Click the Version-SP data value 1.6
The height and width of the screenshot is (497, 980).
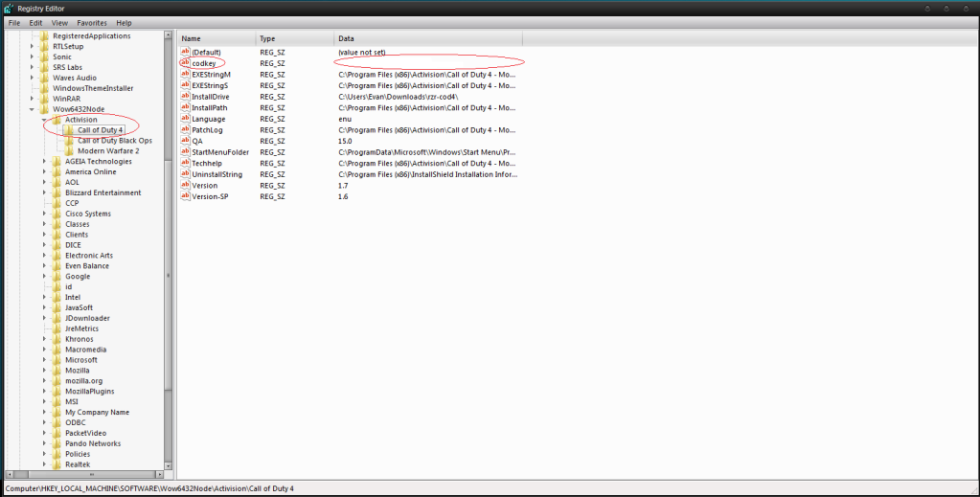tap(343, 196)
